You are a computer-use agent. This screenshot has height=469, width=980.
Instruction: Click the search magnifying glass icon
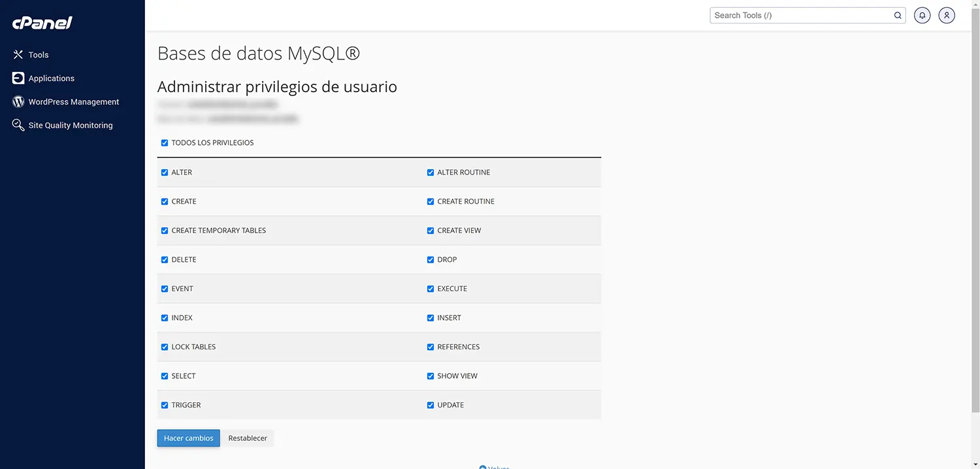click(x=898, y=15)
